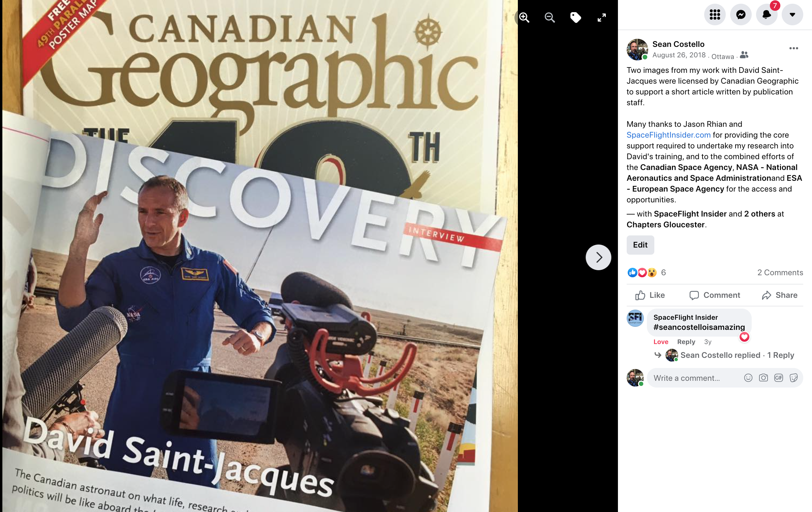The image size is (812, 512).
Task: Click the Comment action button
Action: pos(715,295)
